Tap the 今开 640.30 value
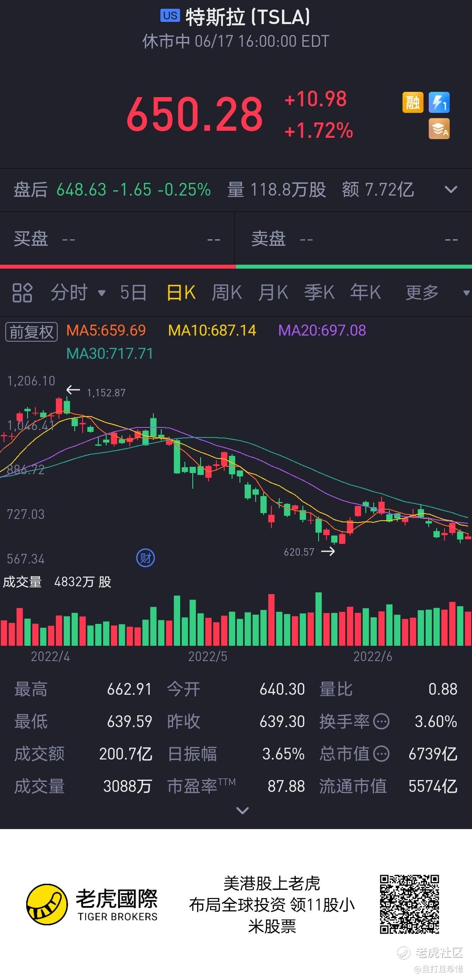 point(282,689)
